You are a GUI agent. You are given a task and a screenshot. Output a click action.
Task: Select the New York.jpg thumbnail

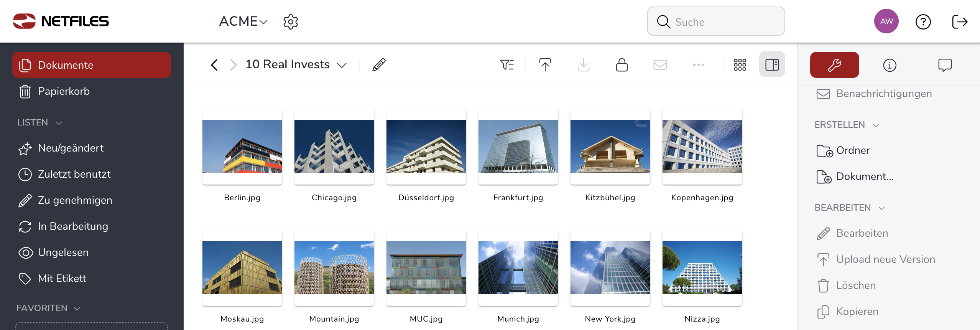coord(610,267)
